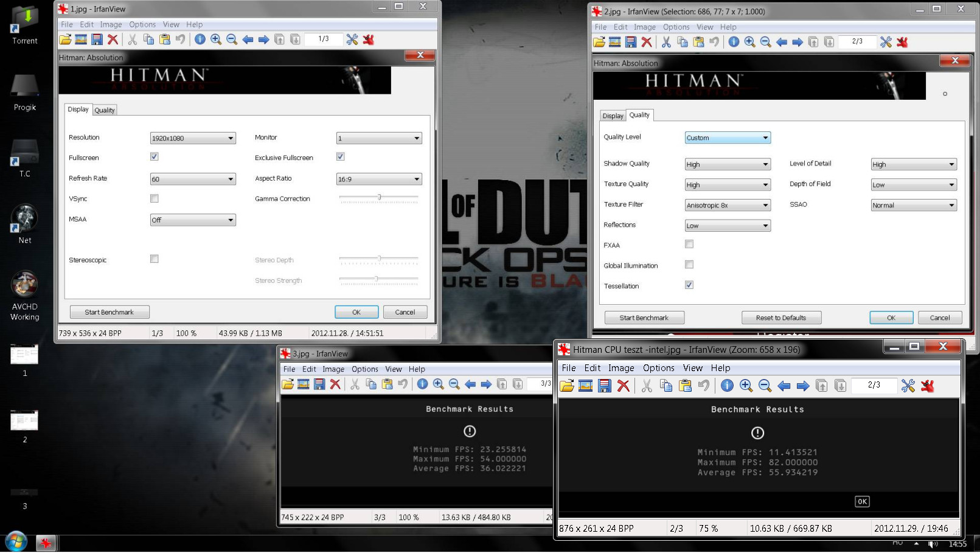Zoom in using magnifier in 1.jpg toolbar

coord(216,40)
